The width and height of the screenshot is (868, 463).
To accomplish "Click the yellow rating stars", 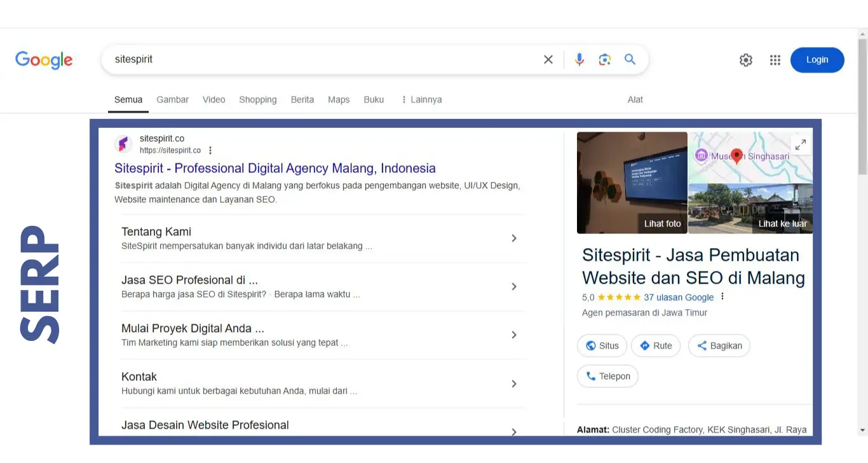I will [619, 297].
